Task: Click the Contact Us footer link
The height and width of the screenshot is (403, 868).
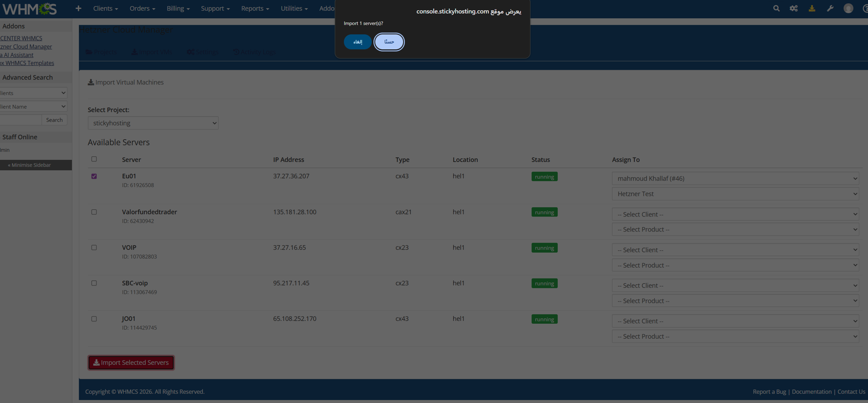Action: point(851,392)
